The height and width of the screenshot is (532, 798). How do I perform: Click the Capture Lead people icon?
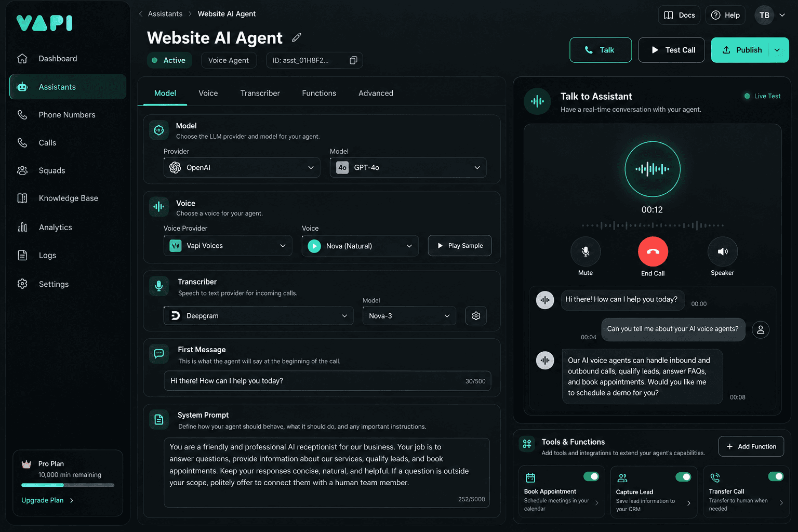(622, 477)
